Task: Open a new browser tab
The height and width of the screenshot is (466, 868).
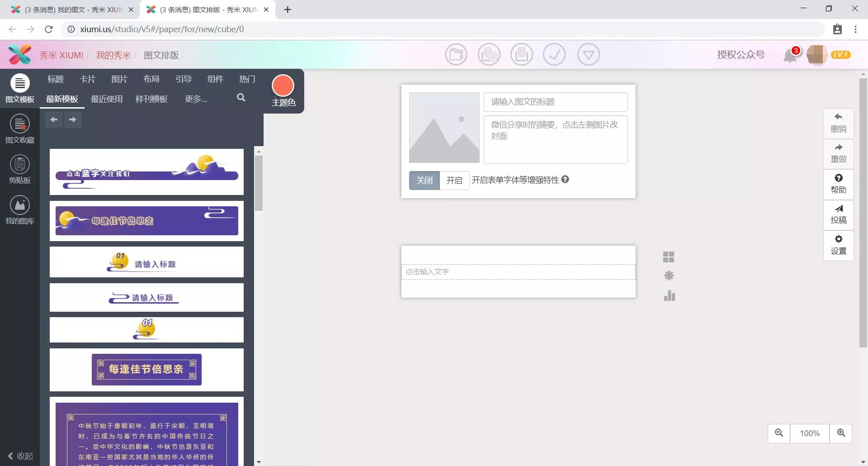Action: click(288, 10)
